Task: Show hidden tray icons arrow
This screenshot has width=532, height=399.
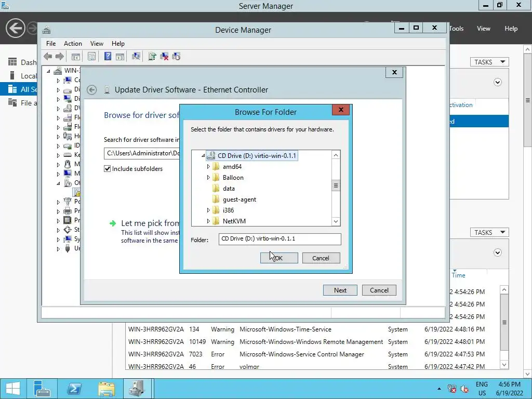Action: pos(439,389)
